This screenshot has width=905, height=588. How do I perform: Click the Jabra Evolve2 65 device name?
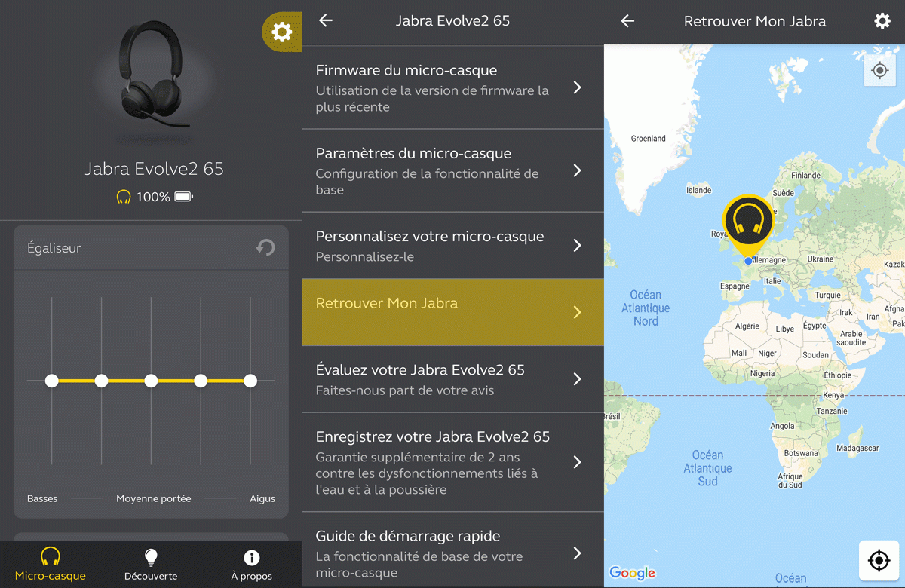[154, 168]
